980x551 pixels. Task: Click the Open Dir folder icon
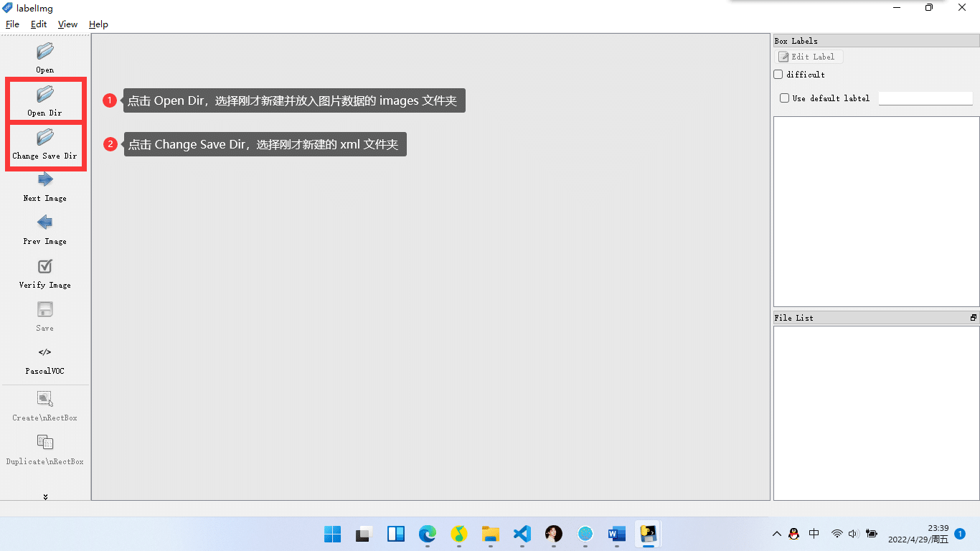pyautogui.click(x=45, y=94)
